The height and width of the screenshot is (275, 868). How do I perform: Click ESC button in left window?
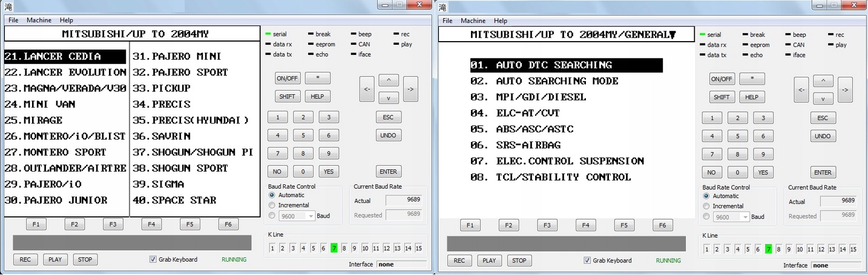tap(388, 117)
